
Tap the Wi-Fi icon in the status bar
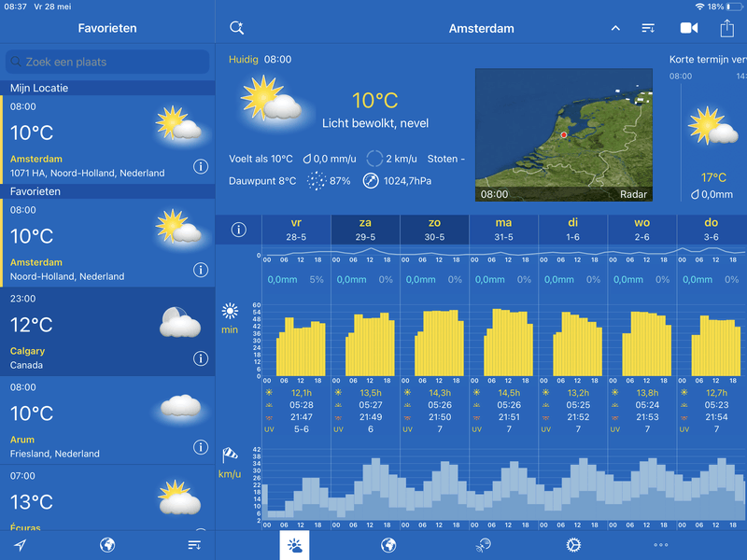tap(699, 7)
